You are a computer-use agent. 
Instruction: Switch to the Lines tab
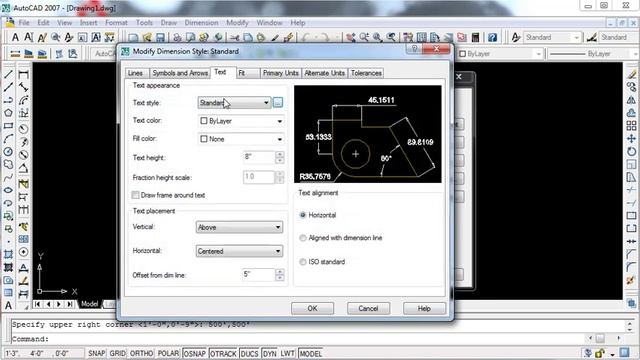coord(135,73)
